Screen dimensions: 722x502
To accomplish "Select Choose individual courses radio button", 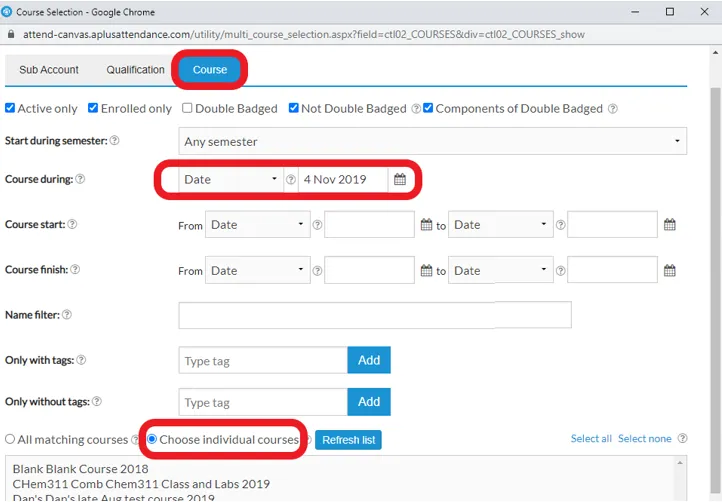I will 152,439.
